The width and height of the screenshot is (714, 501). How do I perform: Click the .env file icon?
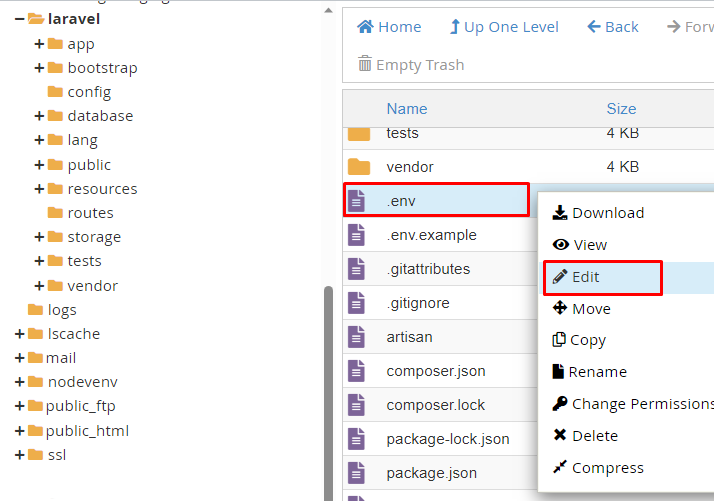tap(356, 201)
